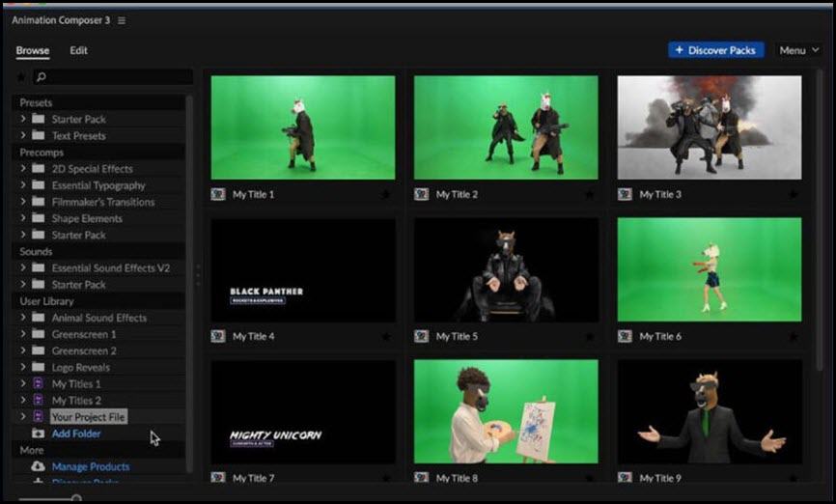Click the item type icon beside My Title 7
Viewport: 836px width, 504px height.
(218, 477)
